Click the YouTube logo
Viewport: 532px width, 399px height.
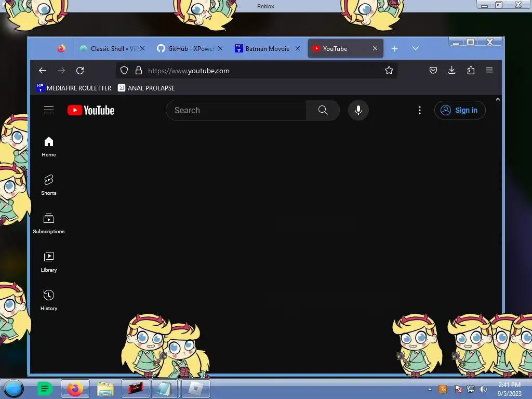tap(91, 110)
